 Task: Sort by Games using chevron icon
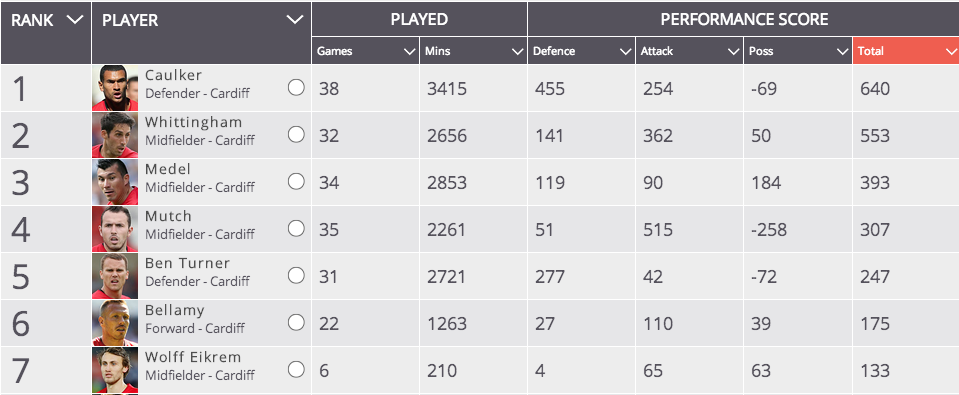coord(410,52)
